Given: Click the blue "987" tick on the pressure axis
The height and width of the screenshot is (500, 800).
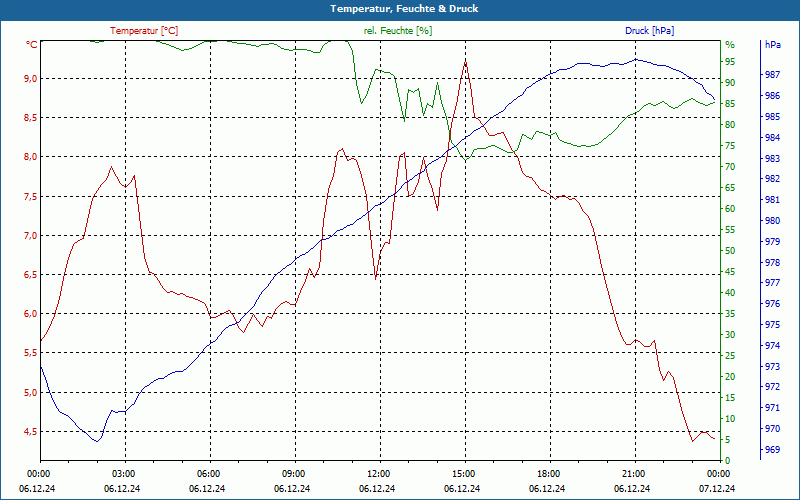Looking at the screenshot, I should point(772,75).
